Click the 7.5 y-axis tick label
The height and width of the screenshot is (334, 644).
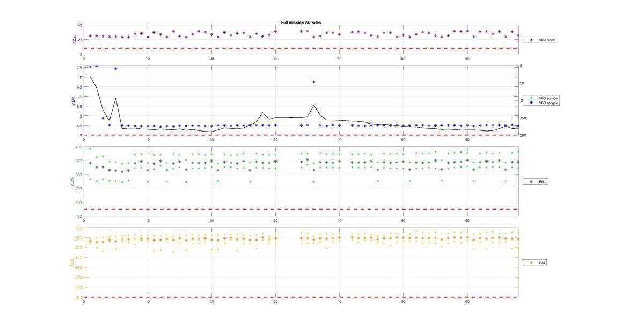79,68
